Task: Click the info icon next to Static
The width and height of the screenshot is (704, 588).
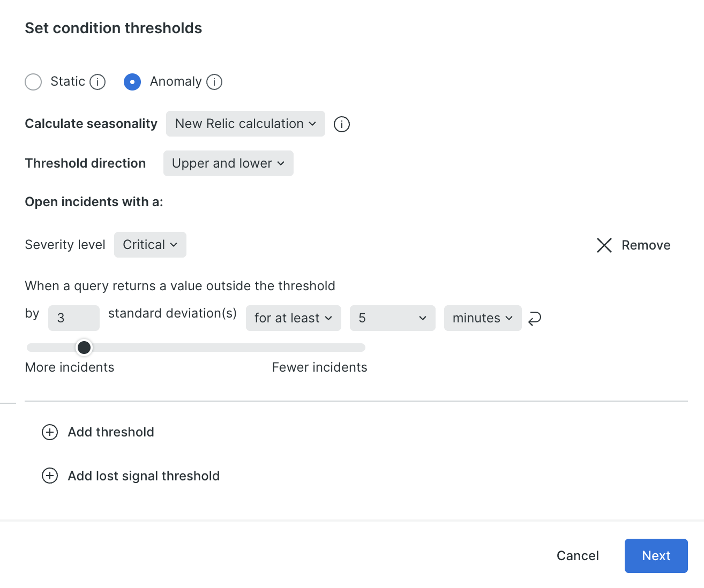Action: pos(98,82)
